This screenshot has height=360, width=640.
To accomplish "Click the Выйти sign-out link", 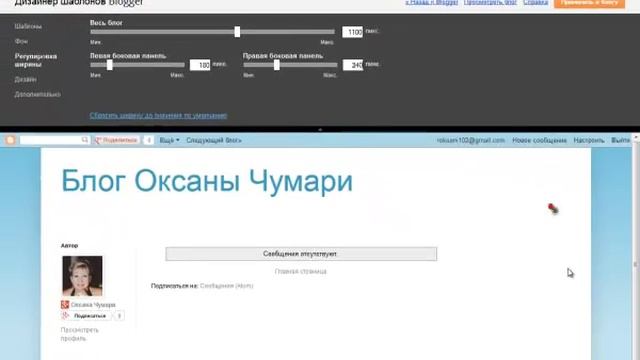I will [x=620, y=140].
